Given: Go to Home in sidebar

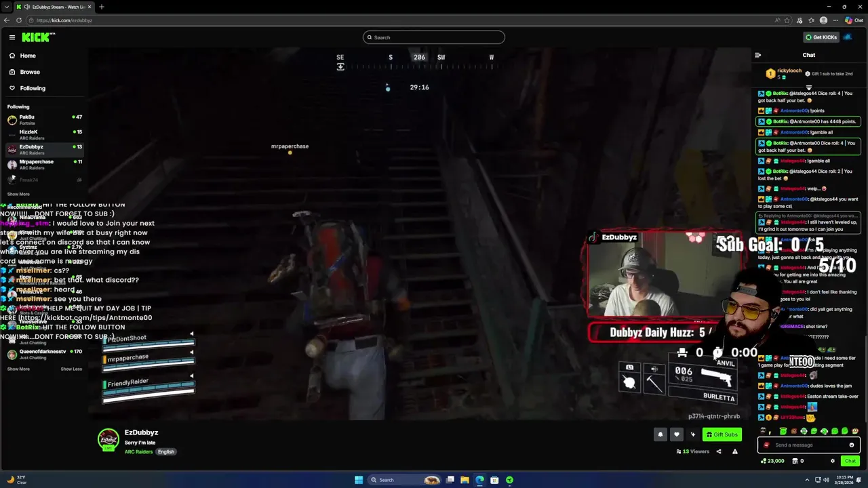Looking at the screenshot, I should [x=22, y=56].
